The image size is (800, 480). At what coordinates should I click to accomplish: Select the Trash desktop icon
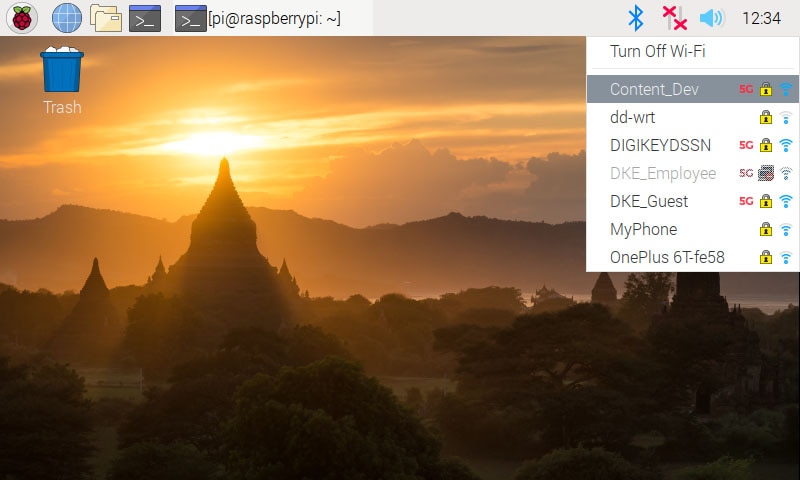62,81
